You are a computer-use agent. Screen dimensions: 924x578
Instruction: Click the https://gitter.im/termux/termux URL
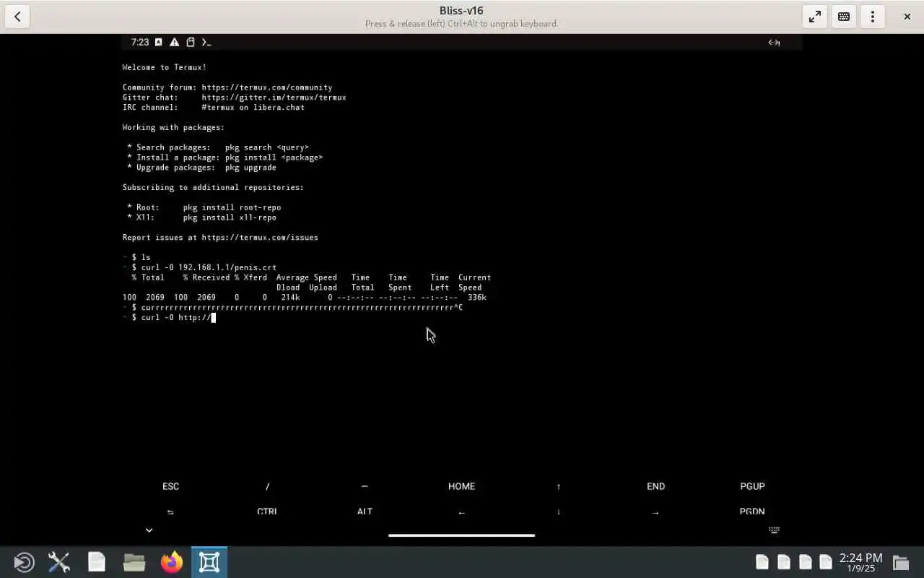click(274, 98)
